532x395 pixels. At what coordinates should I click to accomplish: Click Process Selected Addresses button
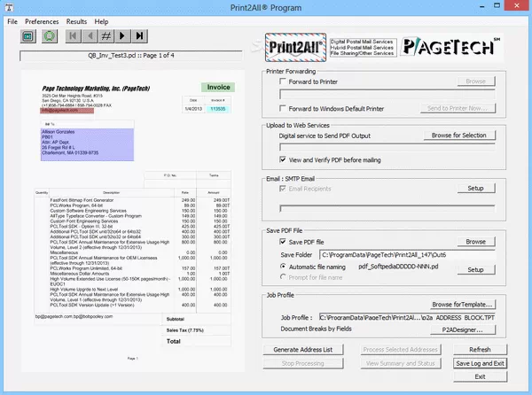pos(401,350)
